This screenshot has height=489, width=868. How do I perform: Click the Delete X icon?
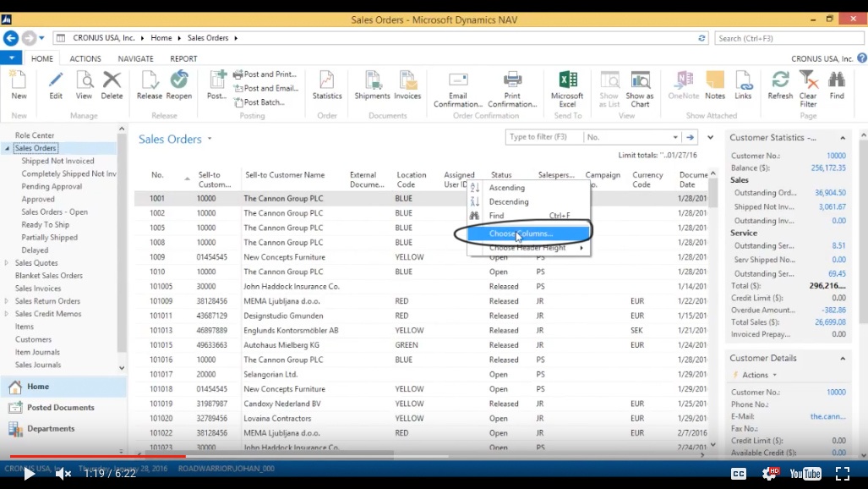[112, 80]
